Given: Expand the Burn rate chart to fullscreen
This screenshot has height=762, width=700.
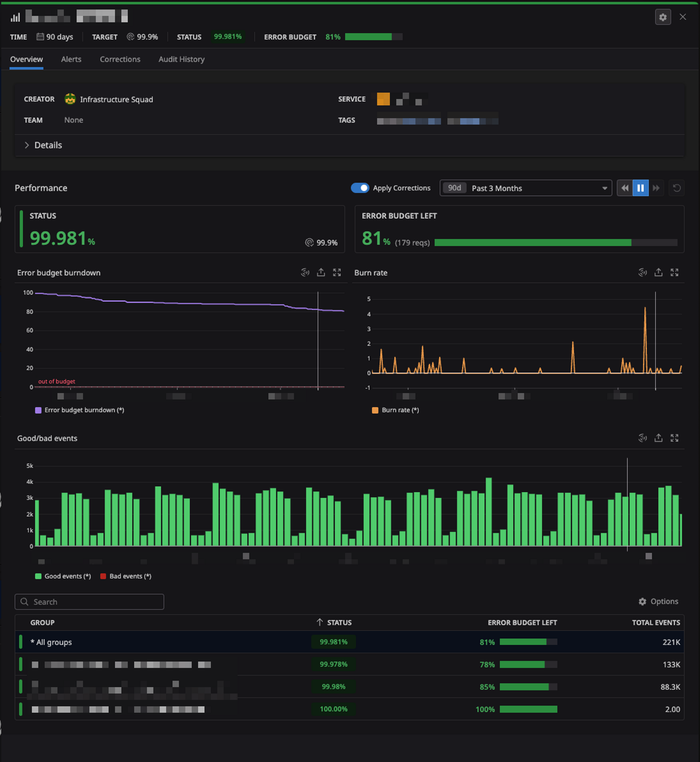Looking at the screenshot, I should (674, 273).
